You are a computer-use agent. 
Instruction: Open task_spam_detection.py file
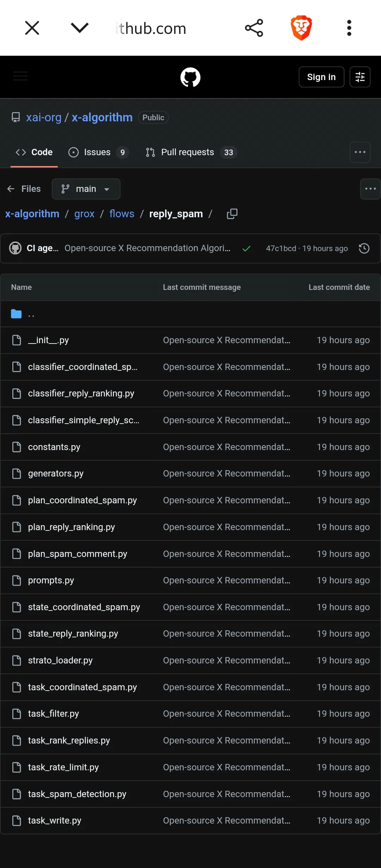77,794
